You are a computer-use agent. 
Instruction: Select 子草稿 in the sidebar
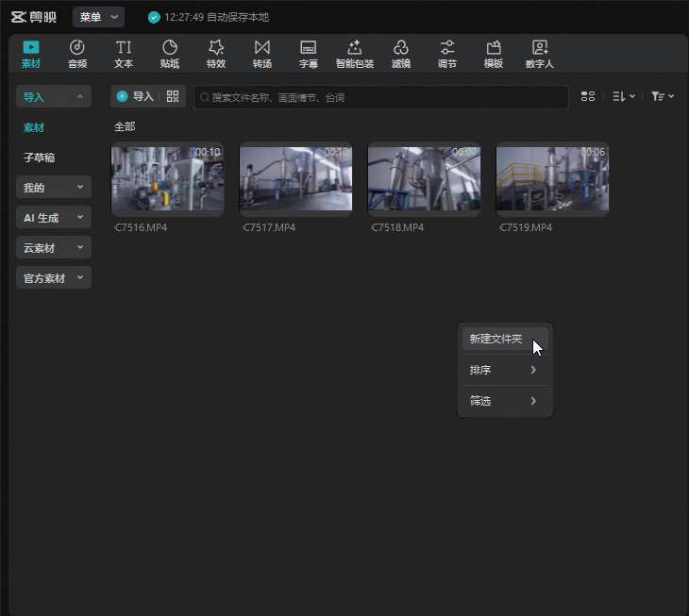pos(40,158)
